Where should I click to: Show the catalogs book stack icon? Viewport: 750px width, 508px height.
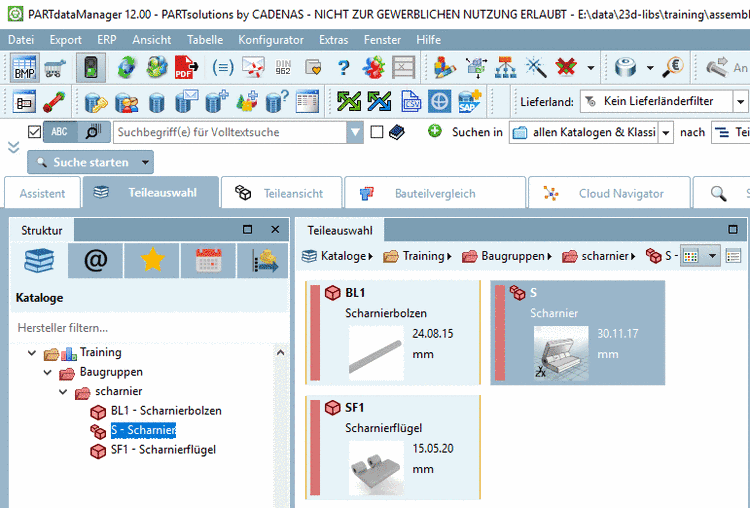[39, 261]
